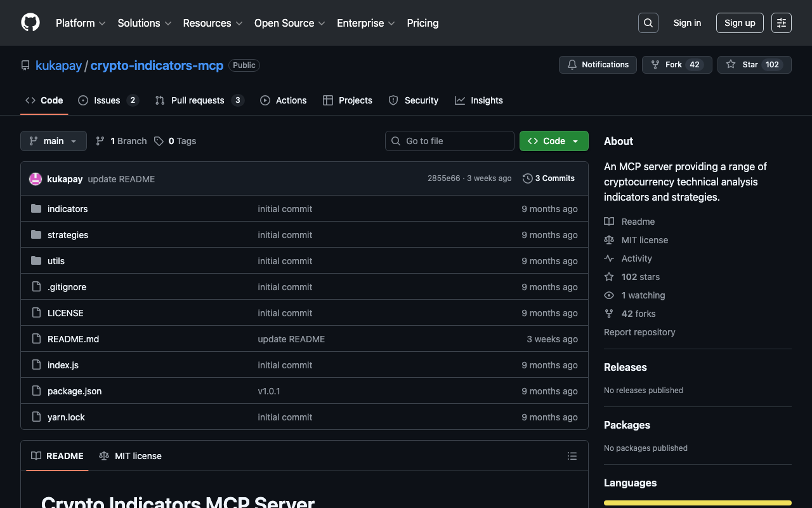Click the commits history clock icon
This screenshot has width=812, height=508.
527,178
